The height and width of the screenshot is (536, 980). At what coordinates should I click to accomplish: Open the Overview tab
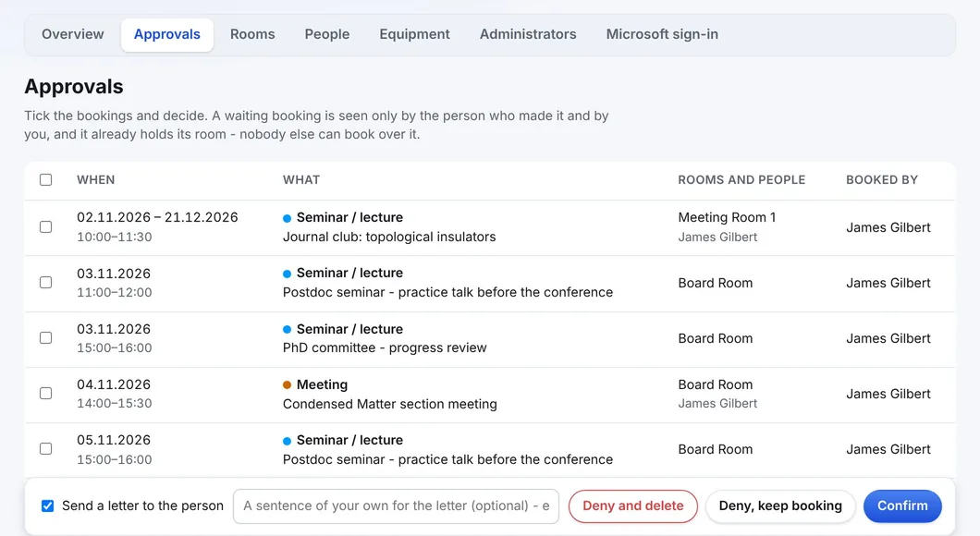tap(72, 34)
